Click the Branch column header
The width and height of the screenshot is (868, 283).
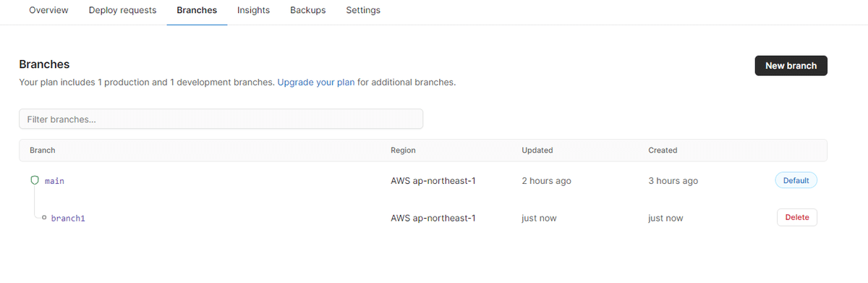pos(43,151)
